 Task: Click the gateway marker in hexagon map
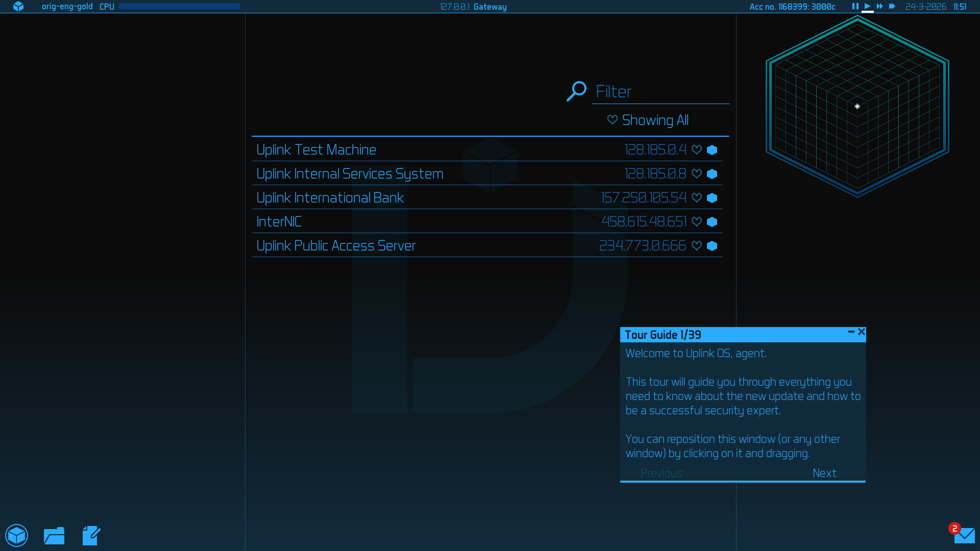[857, 106]
